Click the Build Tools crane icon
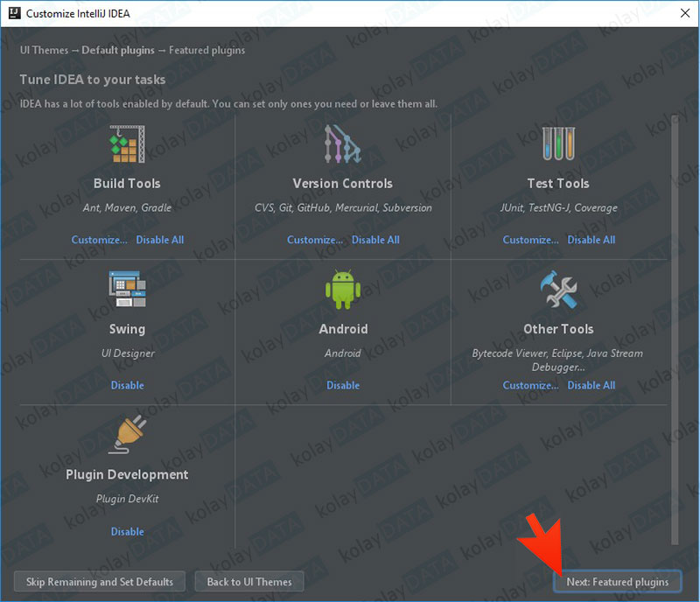This screenshot has height=602, width=700. click(127, 144)
